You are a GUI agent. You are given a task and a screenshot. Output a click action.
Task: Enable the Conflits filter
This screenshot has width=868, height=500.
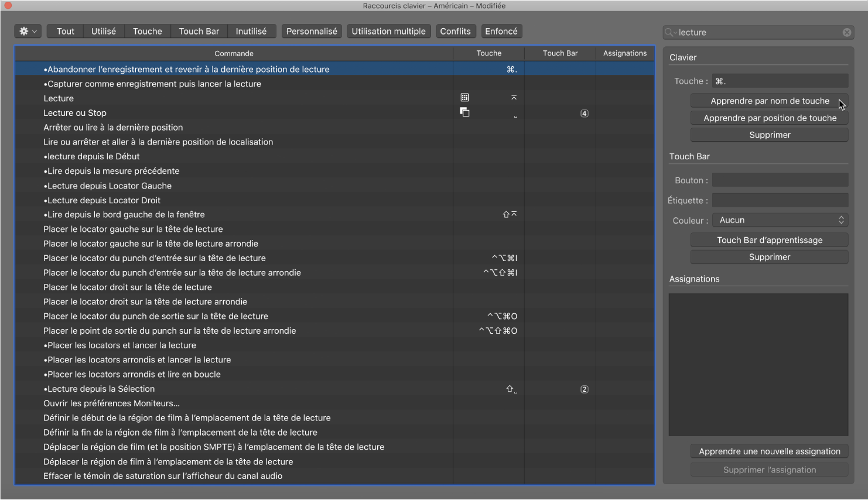[455, 32]
